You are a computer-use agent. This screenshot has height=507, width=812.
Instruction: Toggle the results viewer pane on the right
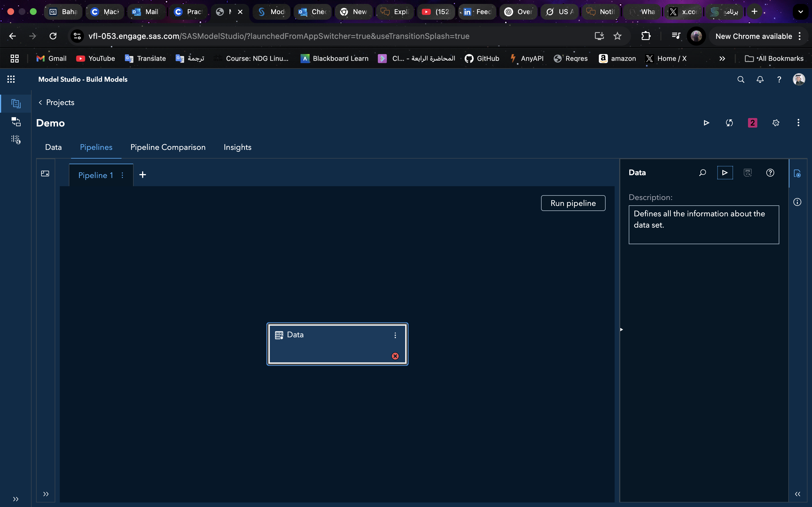tap(797, 173)
